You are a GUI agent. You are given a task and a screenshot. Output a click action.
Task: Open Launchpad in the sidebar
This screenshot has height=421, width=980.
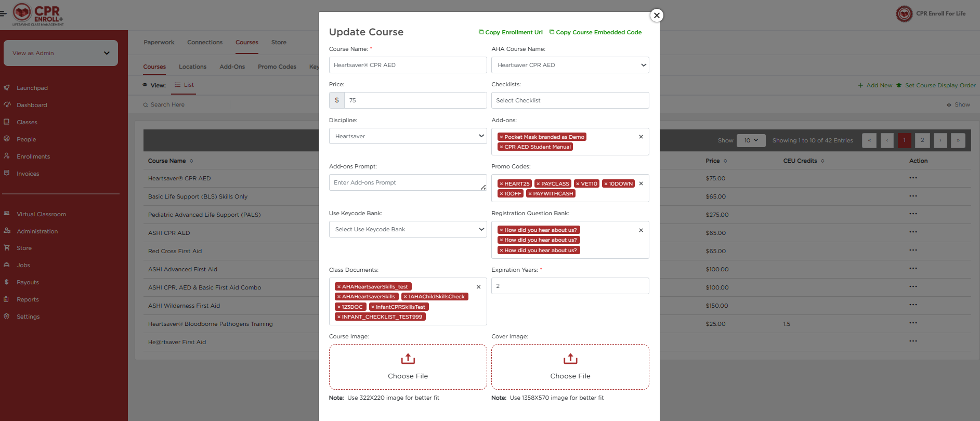click(32, 88)
